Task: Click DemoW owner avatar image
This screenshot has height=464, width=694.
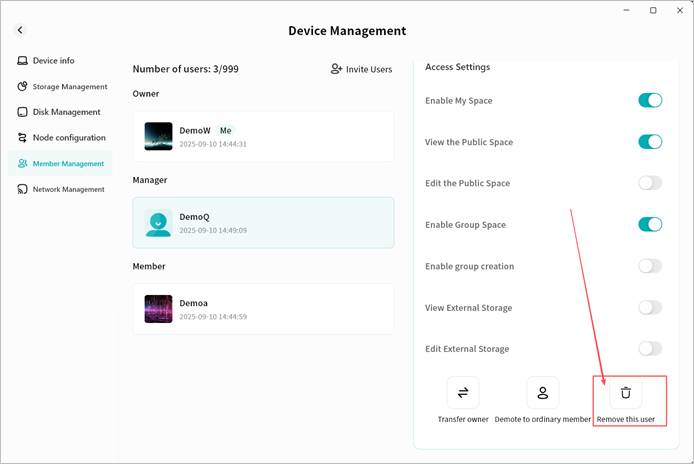Action: (x=158, y=137)
